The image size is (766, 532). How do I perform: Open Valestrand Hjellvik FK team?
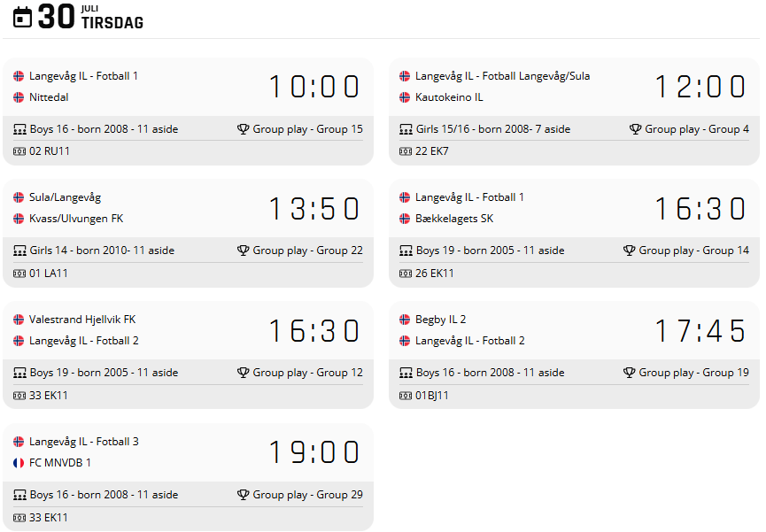(x=84, y=320)
